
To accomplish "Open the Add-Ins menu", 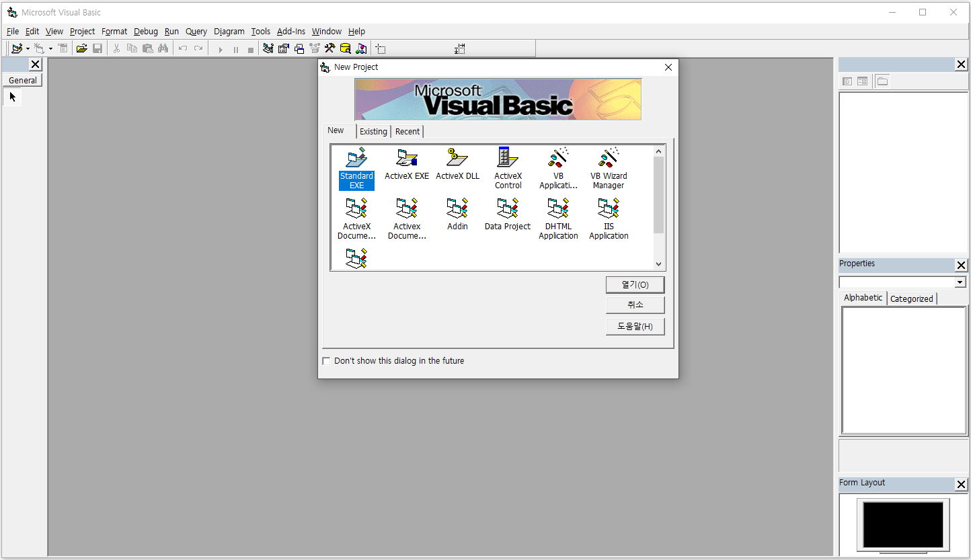I will (x=290, y=31).
